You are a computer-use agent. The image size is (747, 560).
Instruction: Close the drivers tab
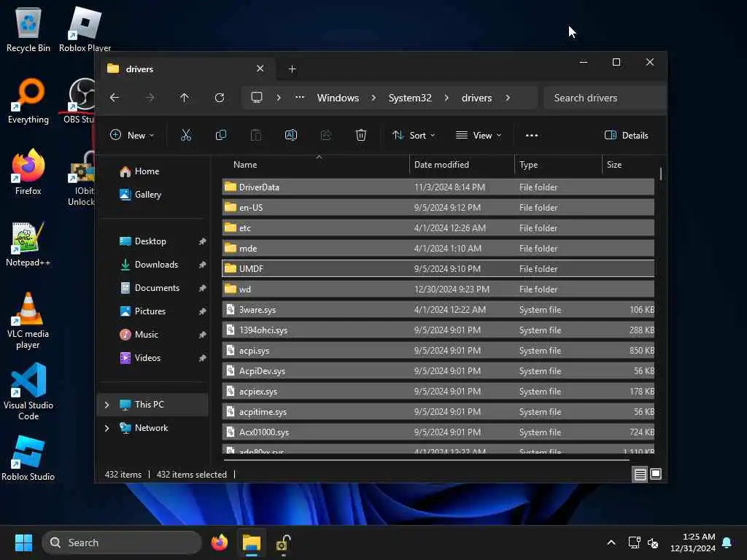click(x=260, y=69)
